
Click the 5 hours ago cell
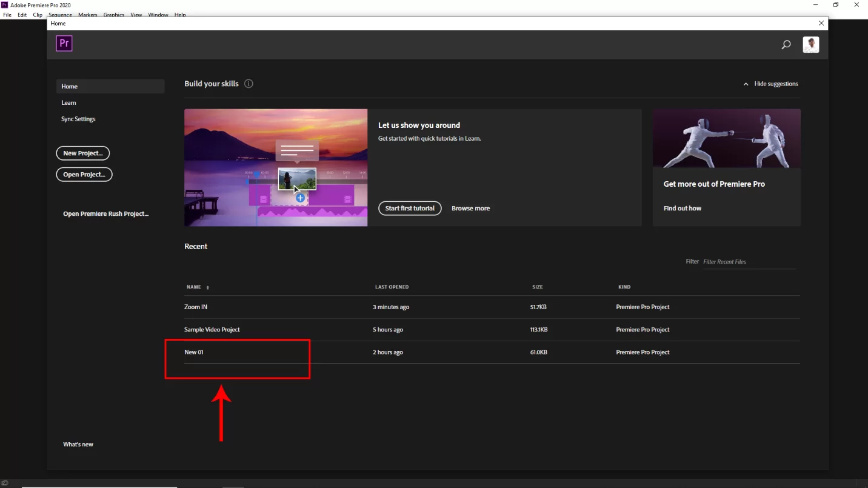pyautogui.click(x=388, y=330)
